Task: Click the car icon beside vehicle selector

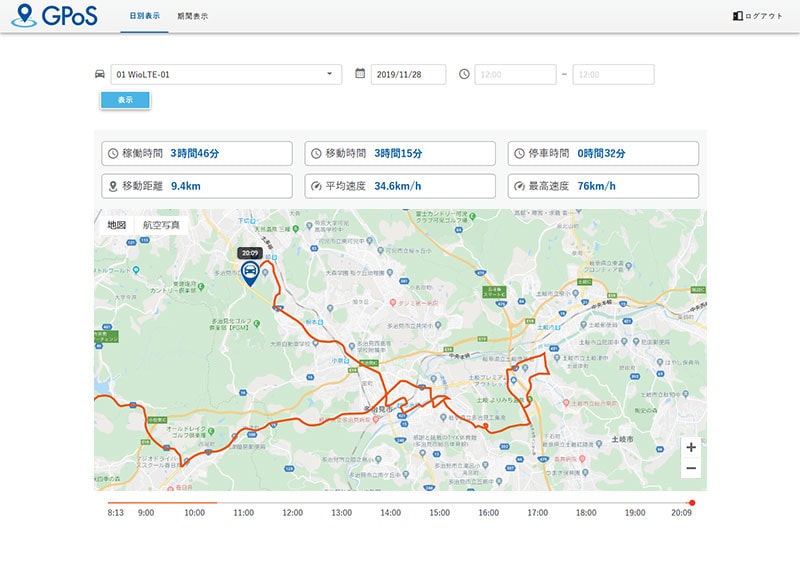Action: [x=100, y=74]
